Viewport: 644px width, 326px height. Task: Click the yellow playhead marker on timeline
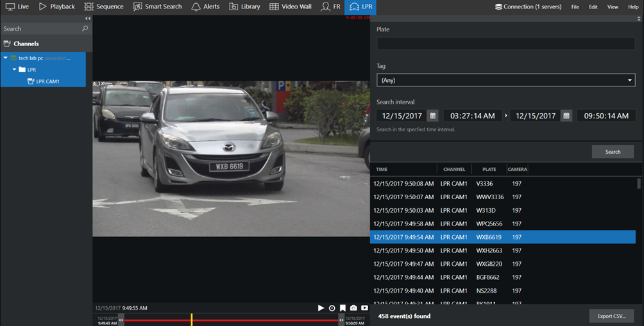coord(191,319)
